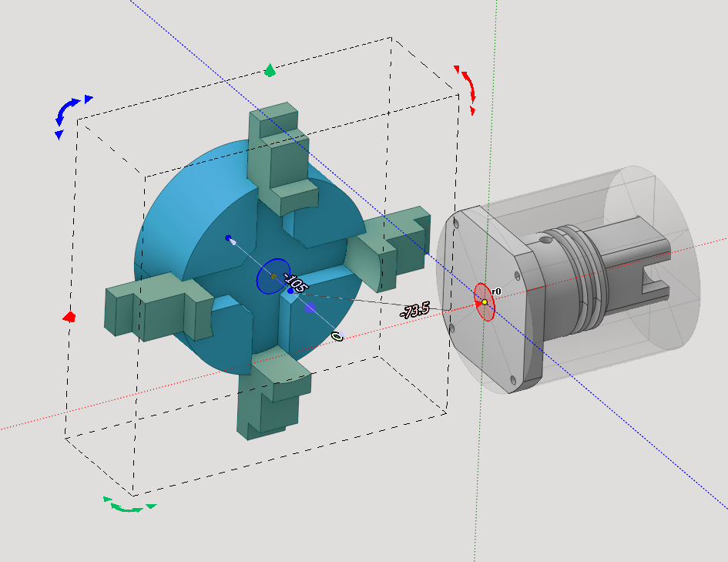Click the r0 rotation label
Screen dimensions: 728x562
(x=497, y=291)
